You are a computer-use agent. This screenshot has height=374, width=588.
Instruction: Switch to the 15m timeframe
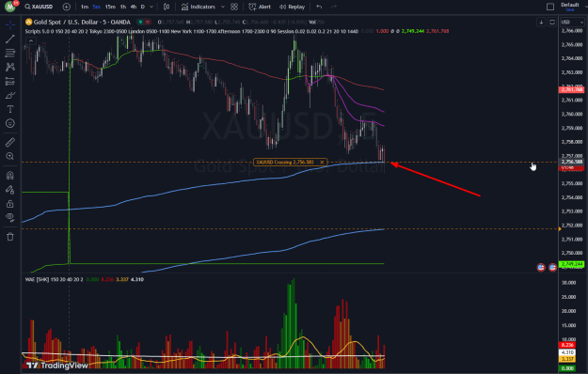coord(110,7)
